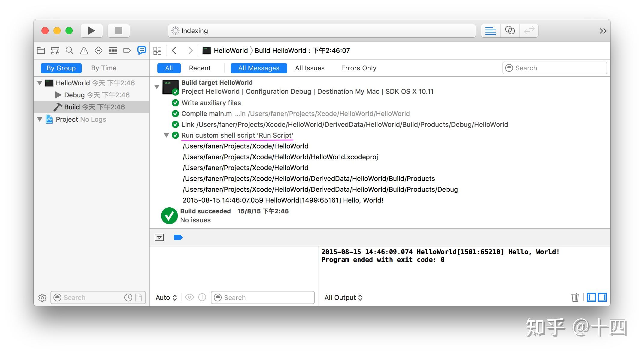The width and height of the screenshot is (644, 354).
Task: Open the Find navigator magnifying glass
Action: click(69, 50)
